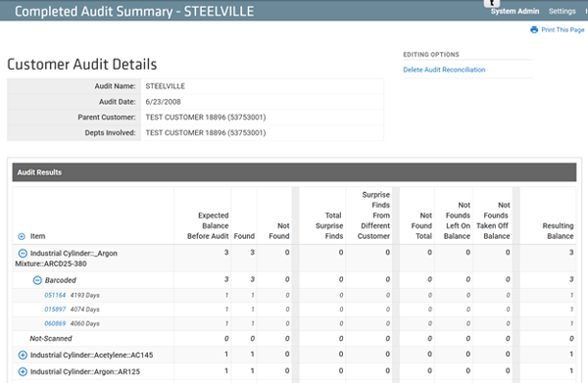Click the Parent Customer label
Viewport: 588px width, 383px height.
point(107,118)
